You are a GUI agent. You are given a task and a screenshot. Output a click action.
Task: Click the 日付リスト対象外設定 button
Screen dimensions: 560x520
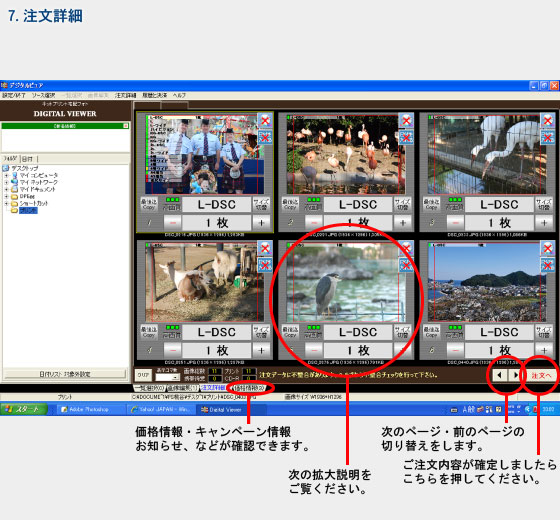point(65,374)
